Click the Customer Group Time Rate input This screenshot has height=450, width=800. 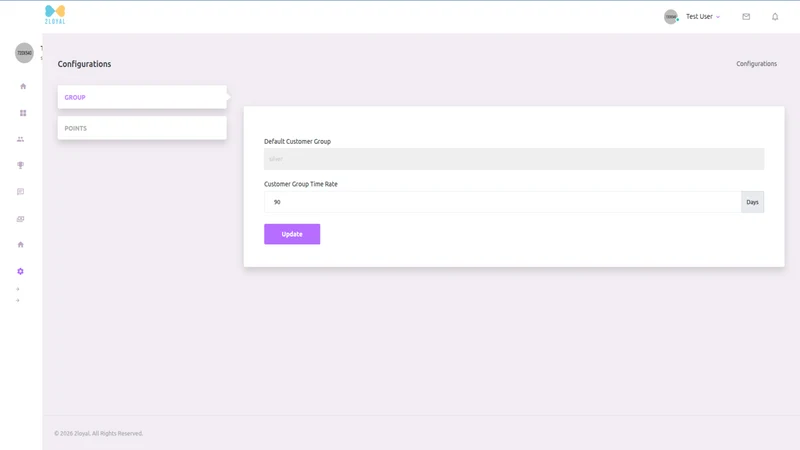click(503, 202)
